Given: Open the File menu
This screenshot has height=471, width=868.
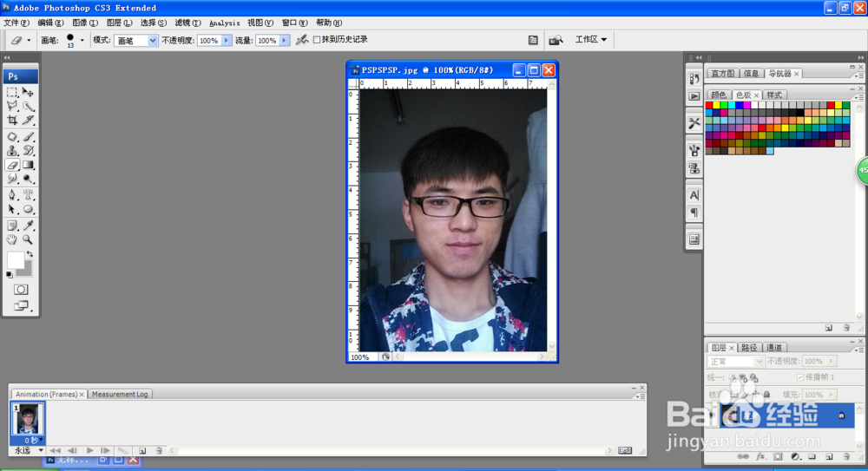Looking at the screenshot, I should 16,23.
